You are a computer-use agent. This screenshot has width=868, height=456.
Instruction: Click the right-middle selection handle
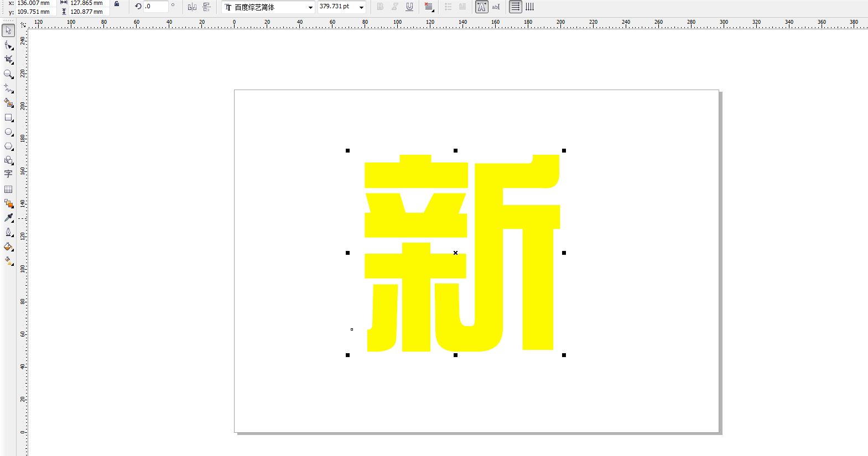(x=564, y=253)
